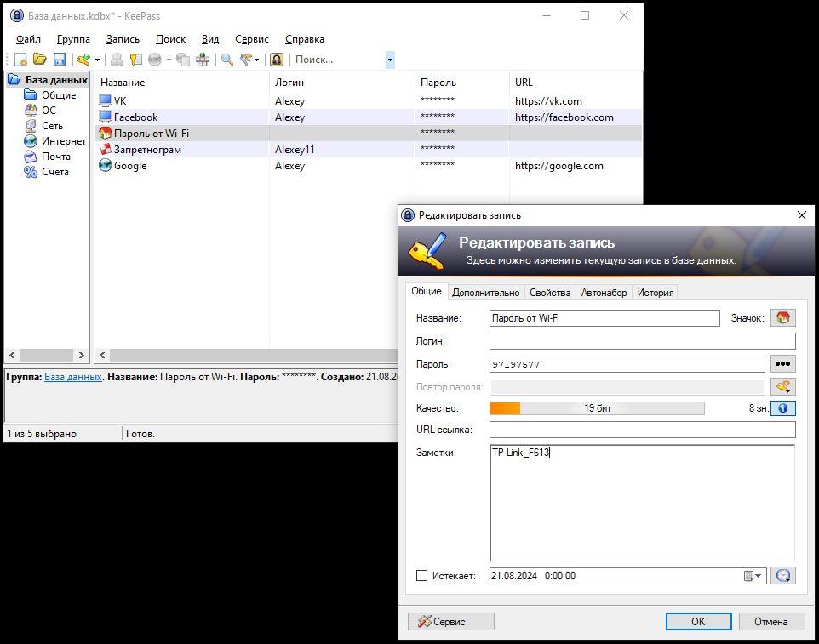Click inside the Заметки notes area

[x=643, y=503]
